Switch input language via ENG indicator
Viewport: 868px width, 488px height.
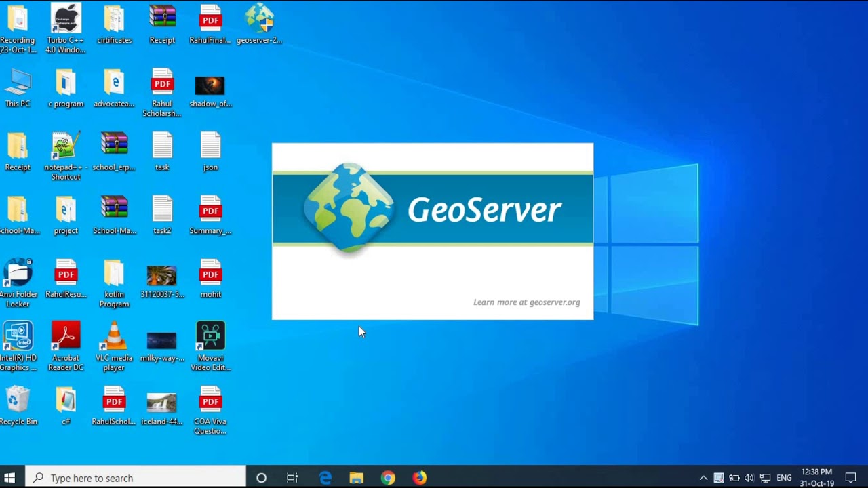pos(784,478)
